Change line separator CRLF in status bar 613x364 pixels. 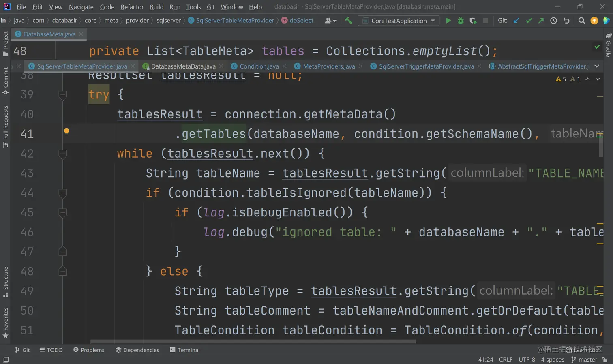pyautogui.click(x=506, y=360)
